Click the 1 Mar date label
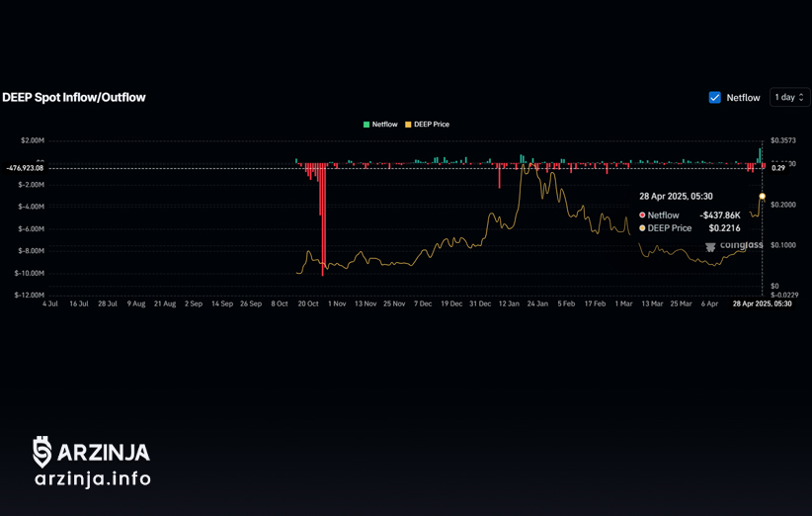Image resolution: width=812 pixels, height=516 pixels. click(x=623, y=303)
